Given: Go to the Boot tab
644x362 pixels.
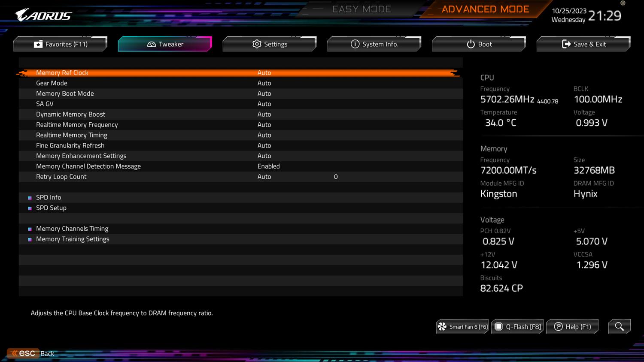Looking at the screenshot, I should point(479,44).
